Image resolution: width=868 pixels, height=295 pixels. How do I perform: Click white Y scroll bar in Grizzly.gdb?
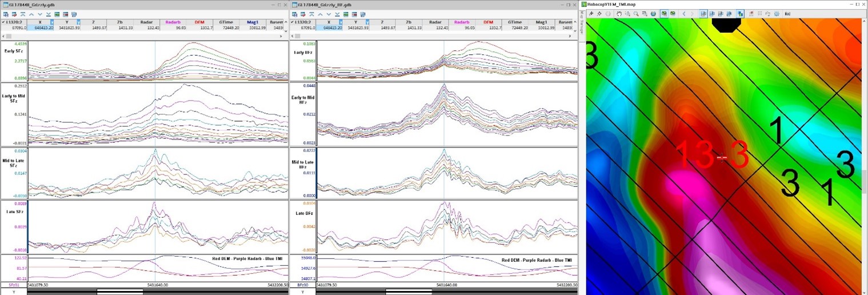[120, 292]
